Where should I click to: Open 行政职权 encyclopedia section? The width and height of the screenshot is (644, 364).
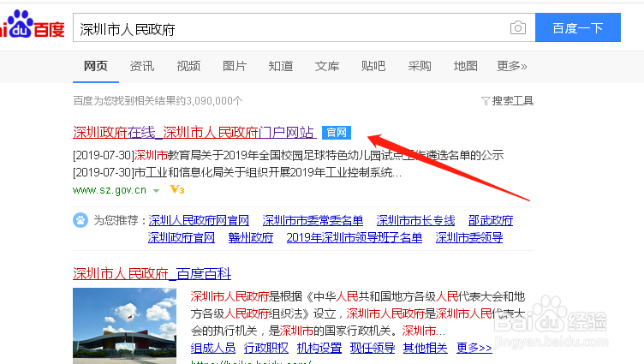[x=266, y=349]
